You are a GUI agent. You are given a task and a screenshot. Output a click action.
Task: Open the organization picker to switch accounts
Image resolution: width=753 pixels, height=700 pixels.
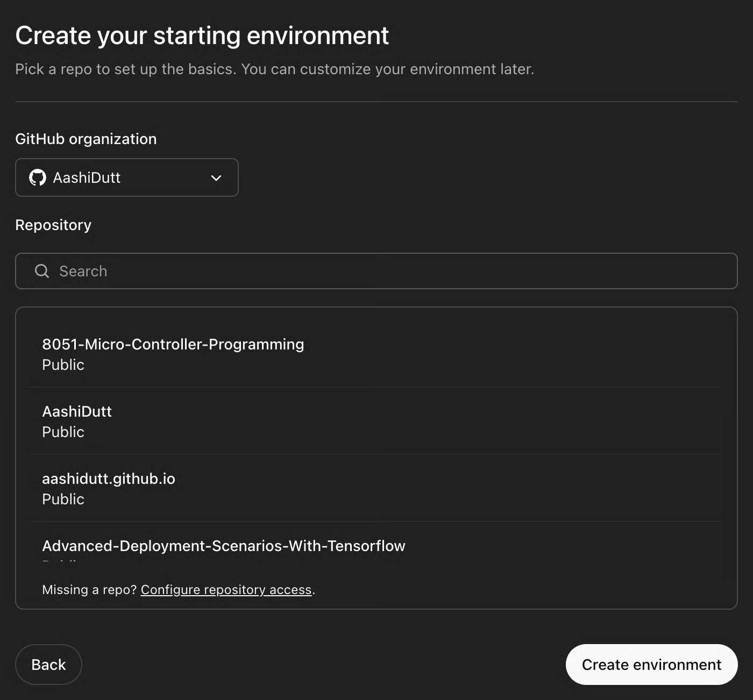[127, 177]
